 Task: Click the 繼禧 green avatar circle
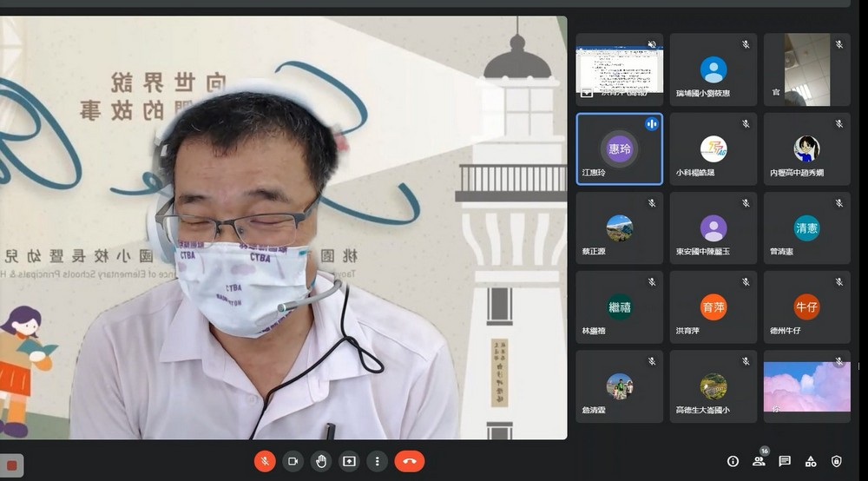[620, 307]
